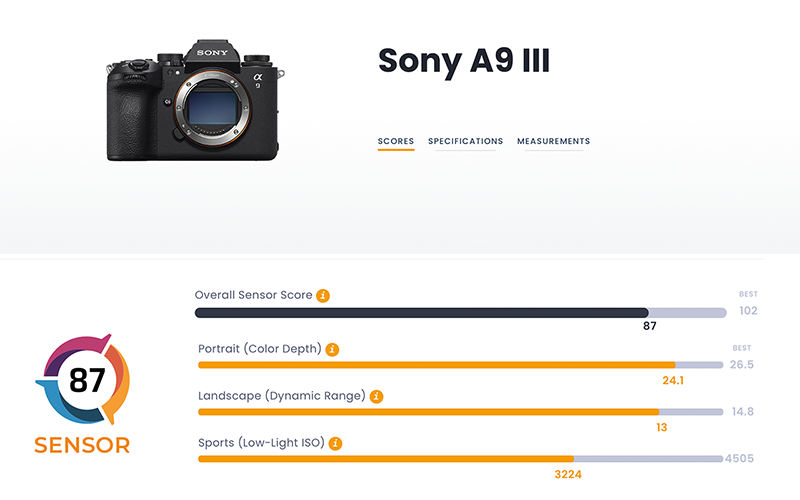Image resolution: width=800 pixels, height=500 pixels.
Task: Click the 3224 low-light ISO value
Action: 568,474
